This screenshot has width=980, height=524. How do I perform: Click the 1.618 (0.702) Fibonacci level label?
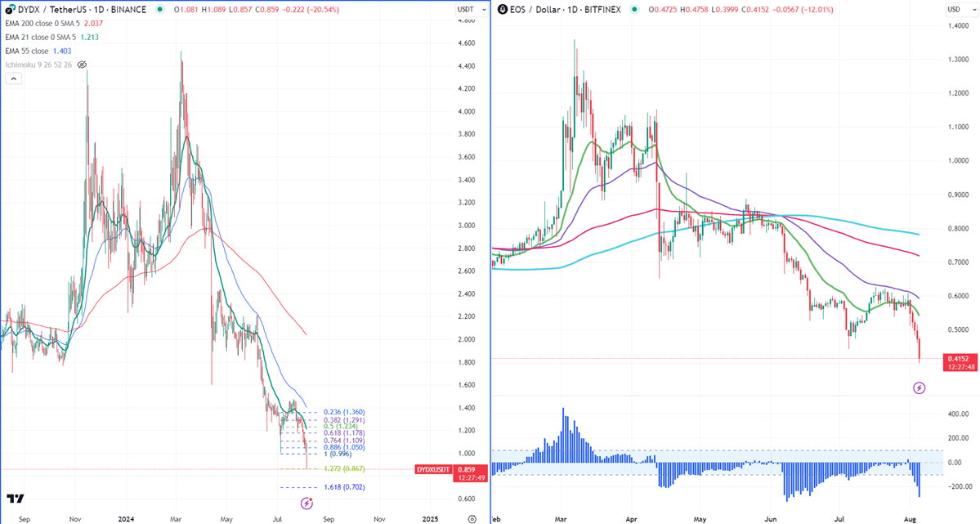tap(344, 487)
